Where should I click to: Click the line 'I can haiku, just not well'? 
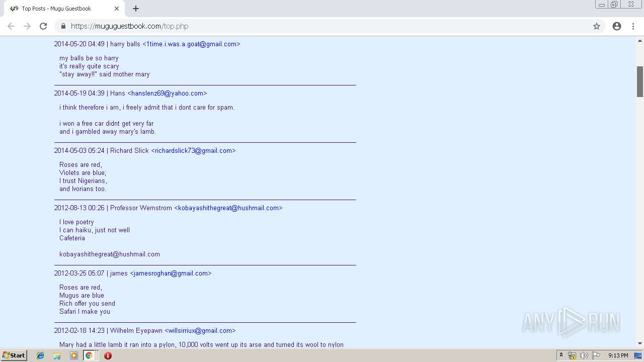[95, 230]
